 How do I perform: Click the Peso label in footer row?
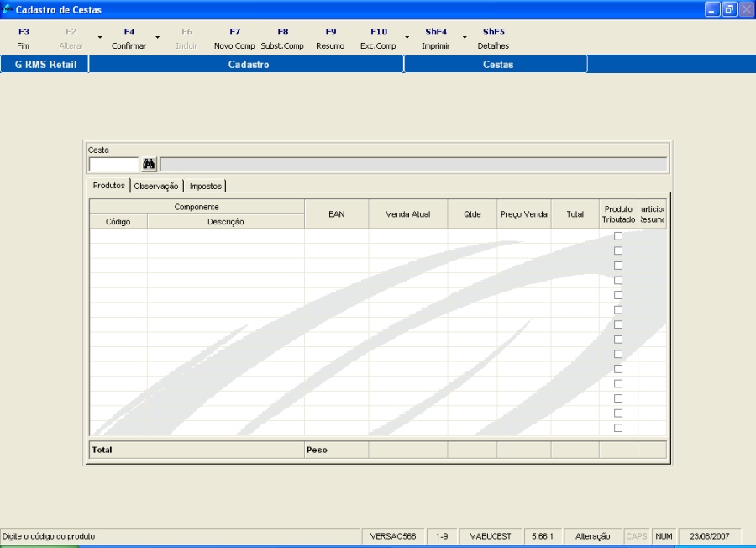click(x=317, y=450)
